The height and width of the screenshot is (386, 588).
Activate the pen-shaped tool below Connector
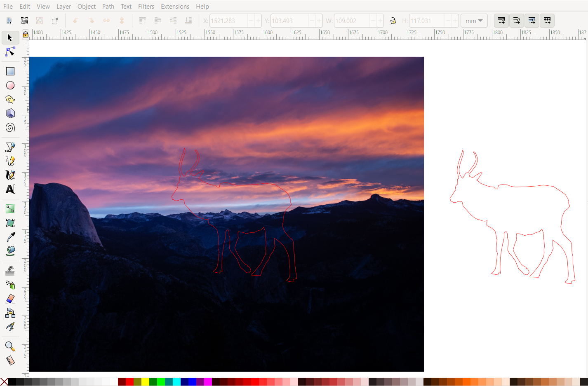tap(10, 327)
